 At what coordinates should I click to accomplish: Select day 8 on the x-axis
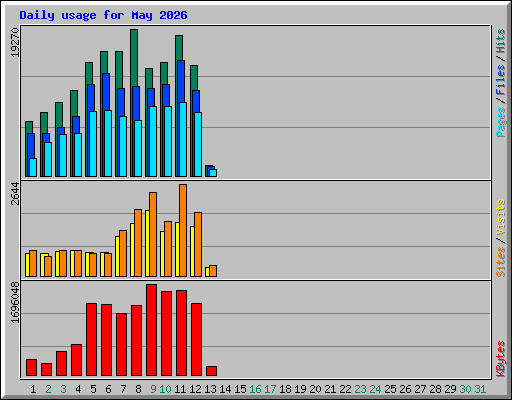(x=138, y=389)
